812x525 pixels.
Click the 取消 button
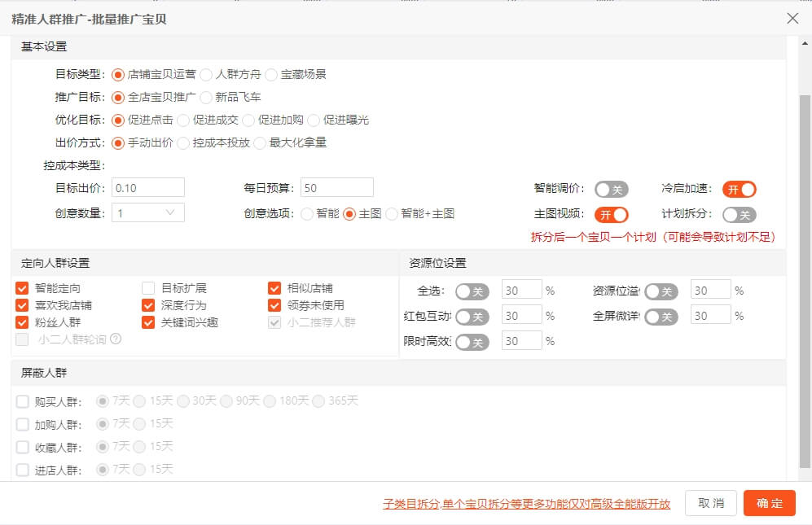(710, 503)
